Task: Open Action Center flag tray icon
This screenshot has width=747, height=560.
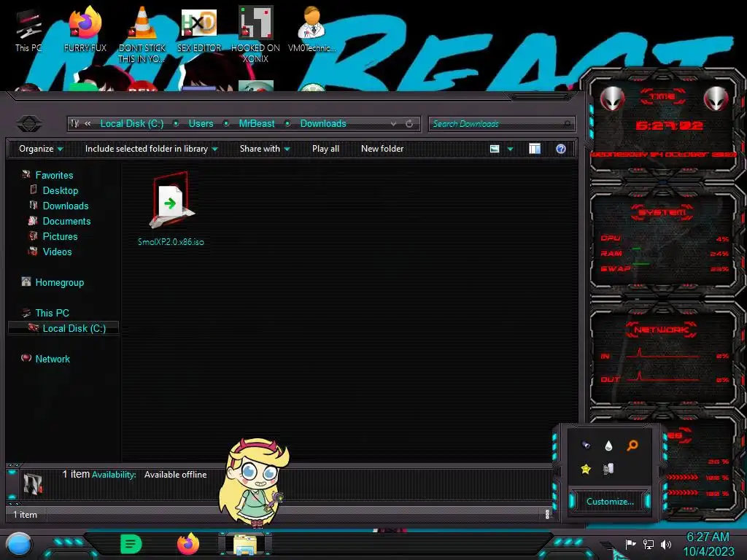Action: [x=630, y=544]
